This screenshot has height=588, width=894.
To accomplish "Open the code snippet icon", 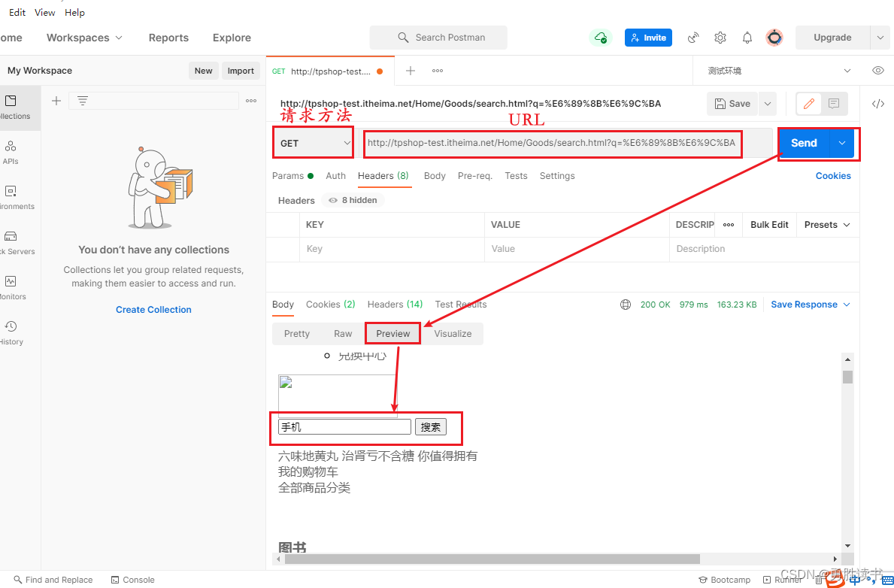I will [878, 104].
